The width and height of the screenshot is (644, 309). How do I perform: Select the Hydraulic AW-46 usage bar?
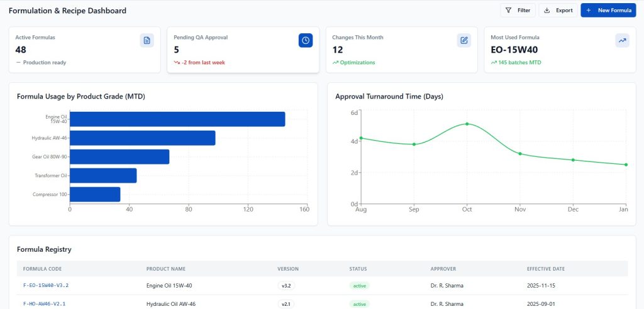(x=142, y=138)
